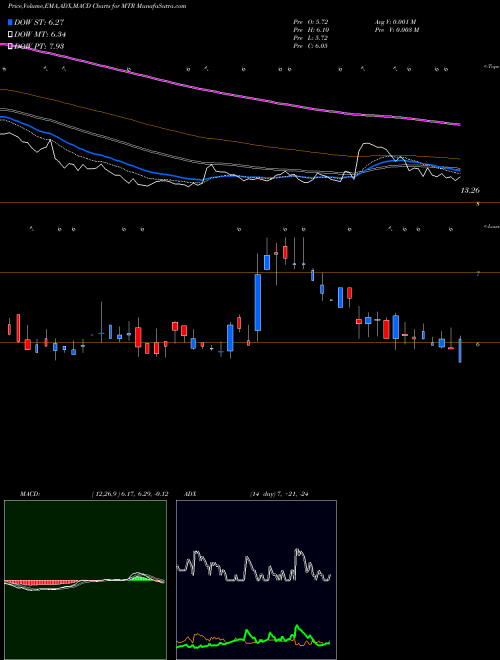Select the 'DOW PT: 7.93' legend text

39,46
